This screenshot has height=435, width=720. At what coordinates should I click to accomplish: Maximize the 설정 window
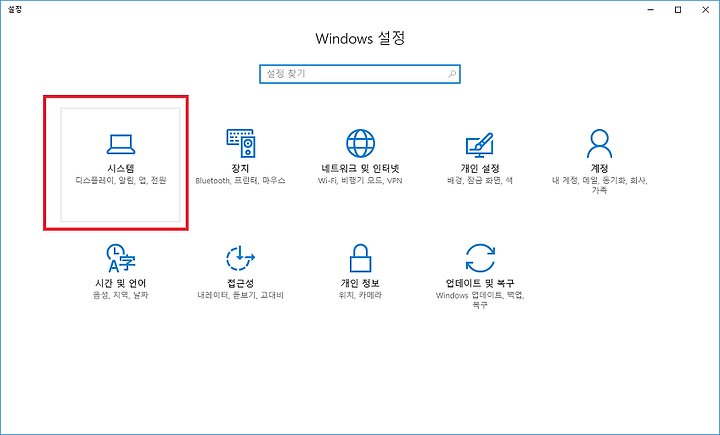(x=678, y=10)
